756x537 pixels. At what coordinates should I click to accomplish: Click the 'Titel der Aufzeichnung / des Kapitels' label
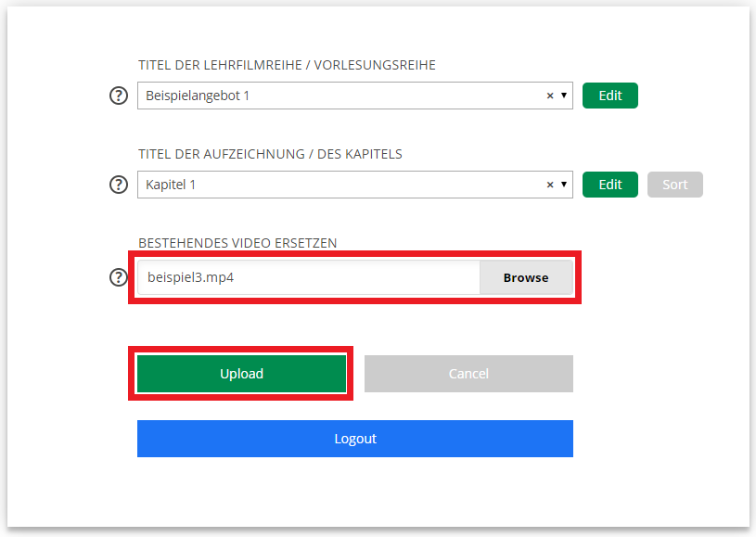click(270, 154)
